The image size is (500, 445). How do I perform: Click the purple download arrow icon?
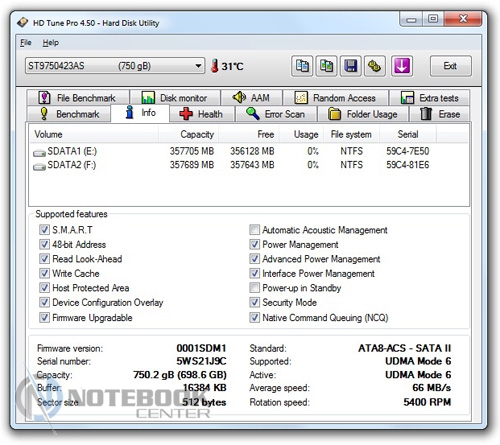[x=402, y=66]
